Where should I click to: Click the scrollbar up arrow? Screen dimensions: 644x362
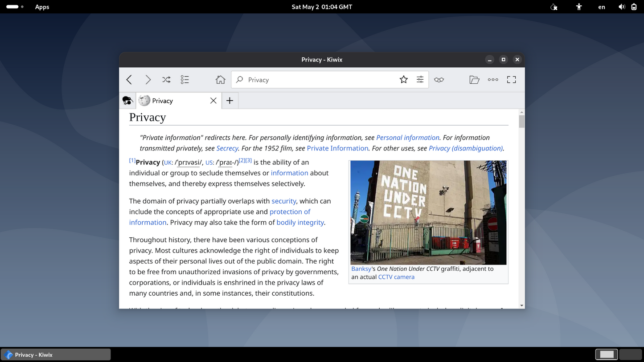pyautogui.click(x=521, y=112)
